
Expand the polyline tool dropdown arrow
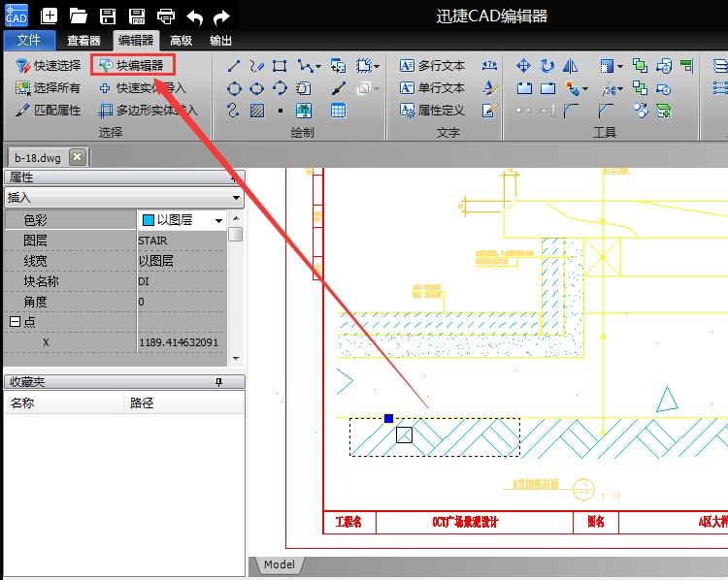tap(318, 66)
